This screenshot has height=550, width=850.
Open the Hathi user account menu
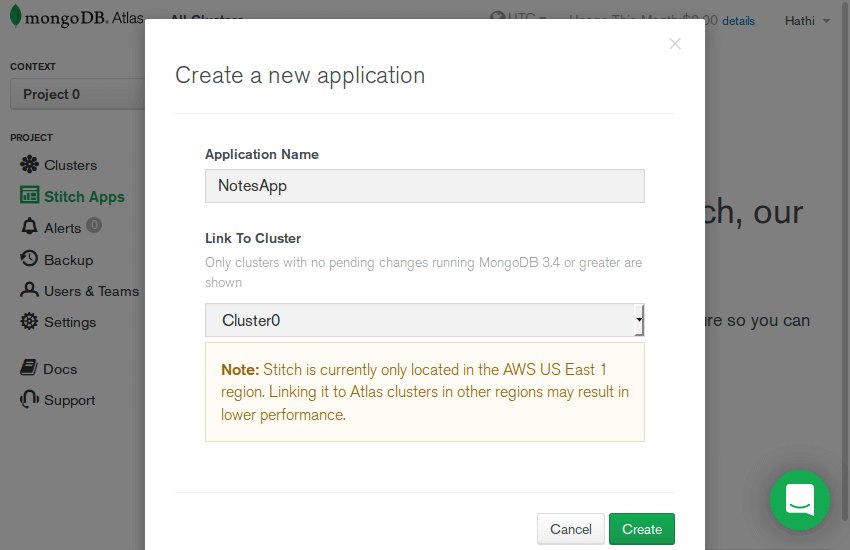806,21
